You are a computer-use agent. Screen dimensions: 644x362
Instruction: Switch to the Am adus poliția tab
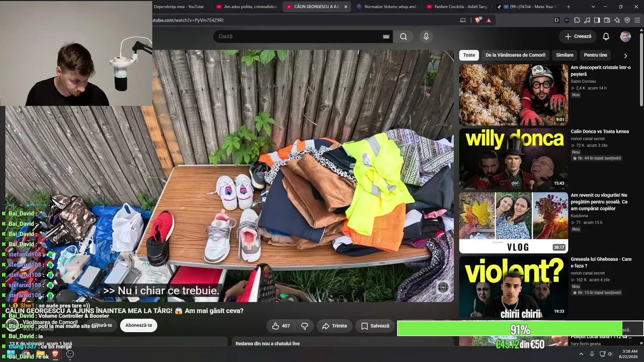[247, 7]
